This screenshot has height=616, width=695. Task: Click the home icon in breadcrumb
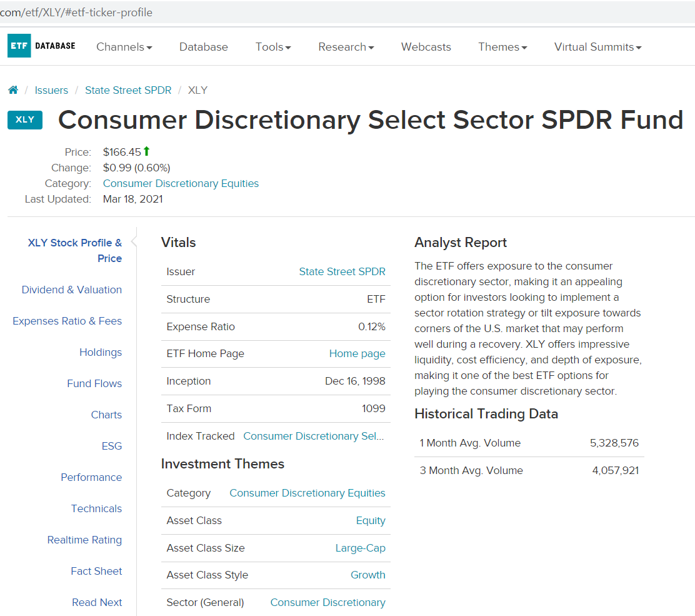pyautogui.click(x=13, y=90)
